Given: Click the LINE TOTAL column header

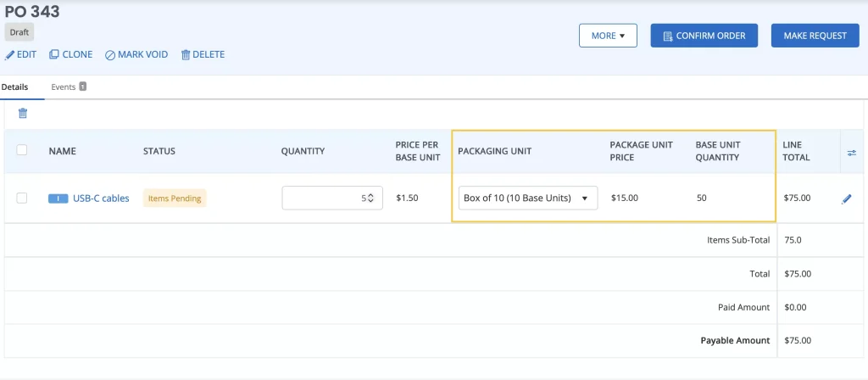Looking at the screenshot, I should 796,151.
